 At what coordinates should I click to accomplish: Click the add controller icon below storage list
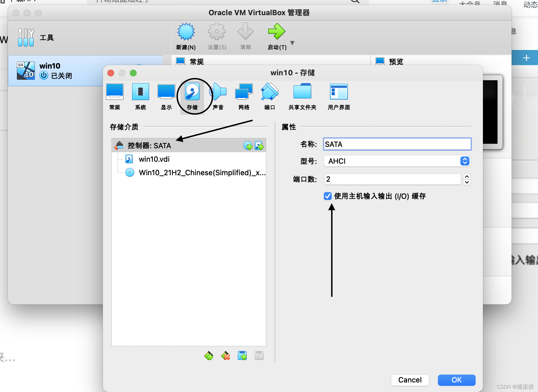tap(209, 356)
